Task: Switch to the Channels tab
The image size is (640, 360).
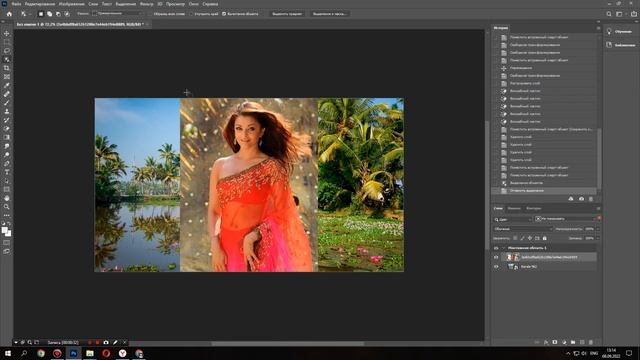Action: point(514,209)
